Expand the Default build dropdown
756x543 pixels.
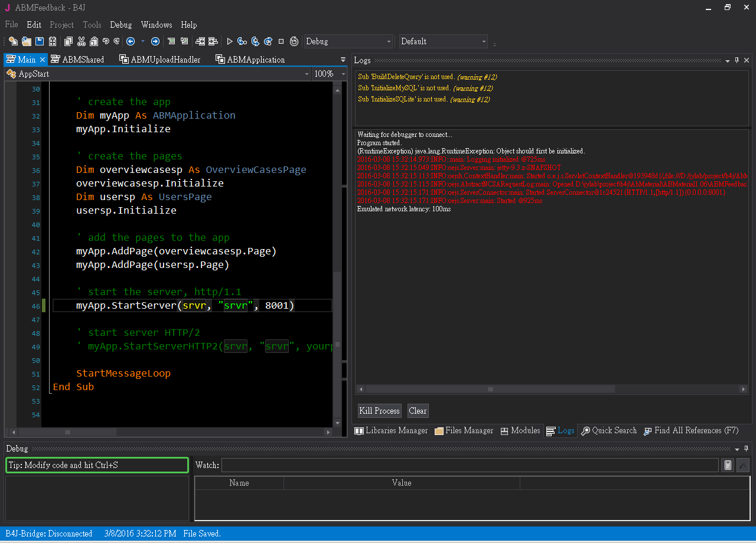coord(443,41)
